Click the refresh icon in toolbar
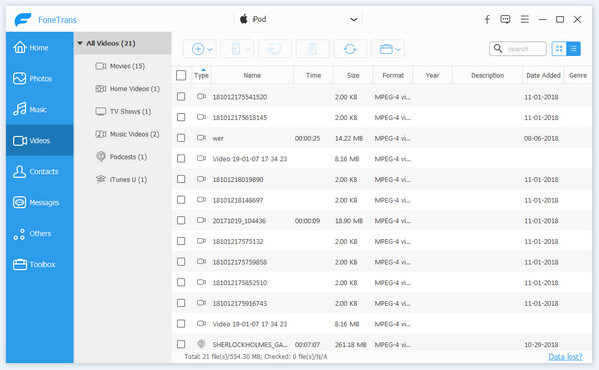Viewport: 599px width, 370px height. click(350, 49)
